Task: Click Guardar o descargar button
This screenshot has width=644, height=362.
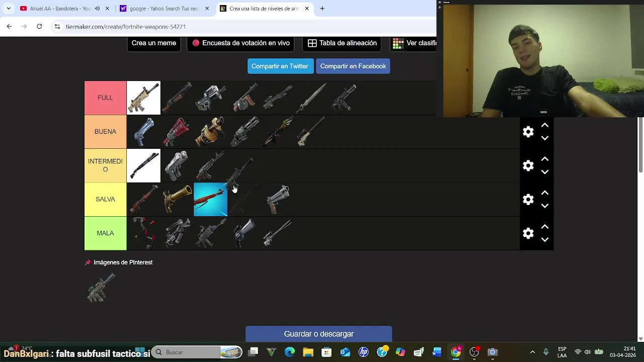Action: click(319, 334)
